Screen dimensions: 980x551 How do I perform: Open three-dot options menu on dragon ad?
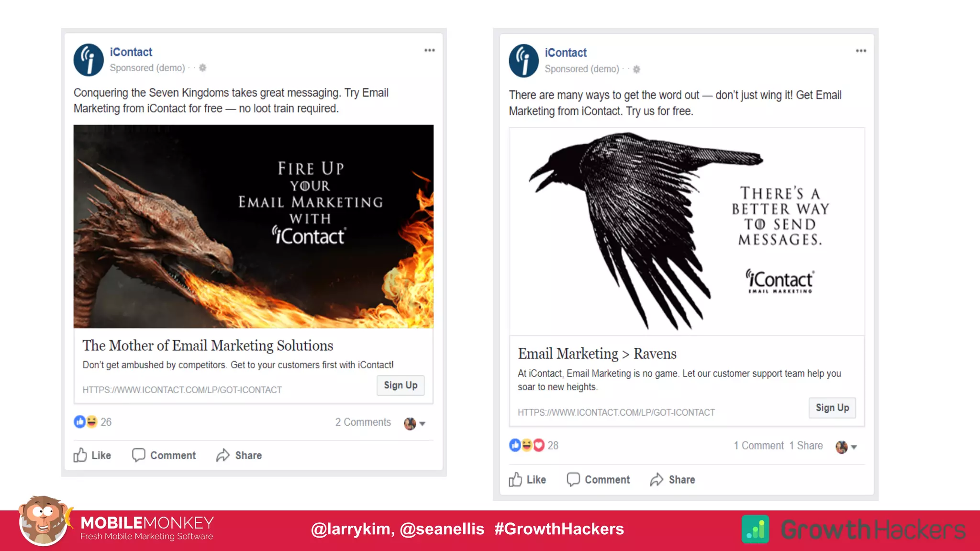point(429,50)
